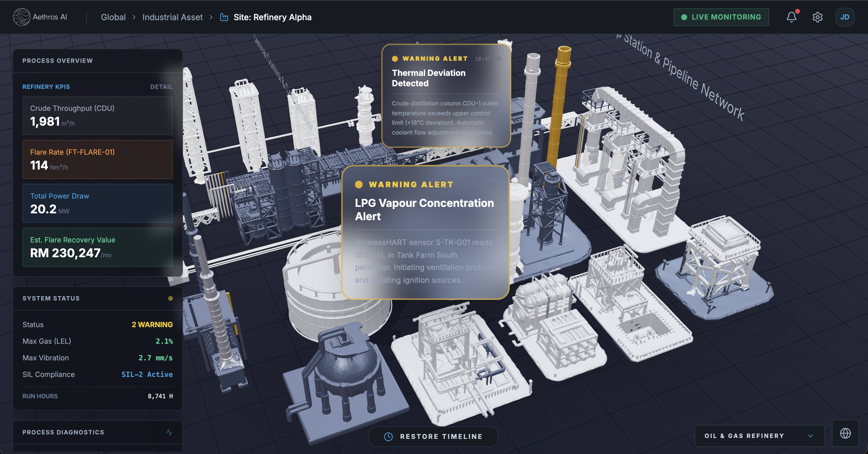Open the notifications bell icon

791,17
